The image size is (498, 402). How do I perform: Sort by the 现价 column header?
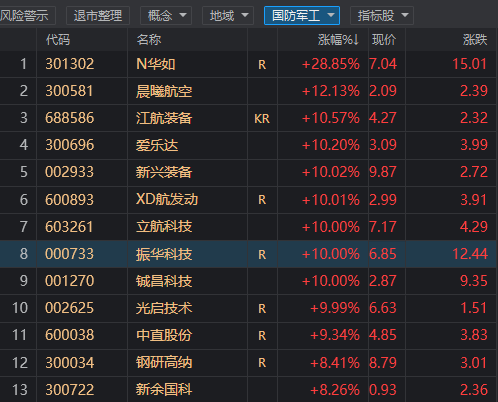(384, 40)
